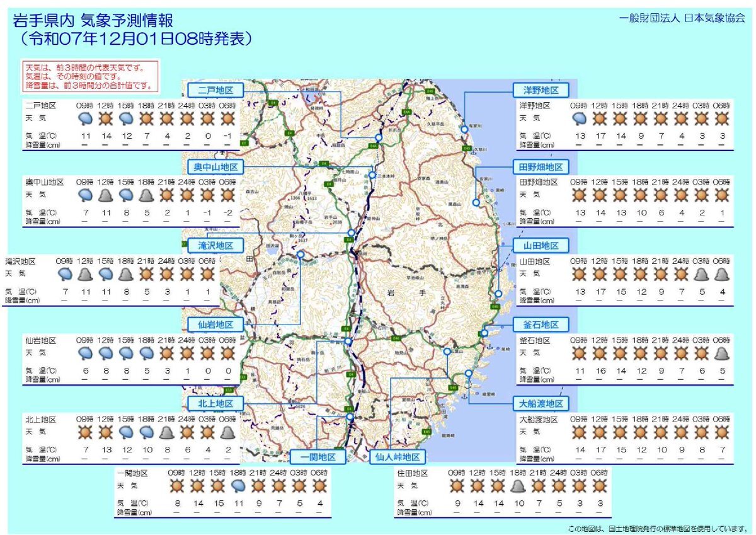Click 山田地区 03時 gray overcast icon

tap(702, 274)
